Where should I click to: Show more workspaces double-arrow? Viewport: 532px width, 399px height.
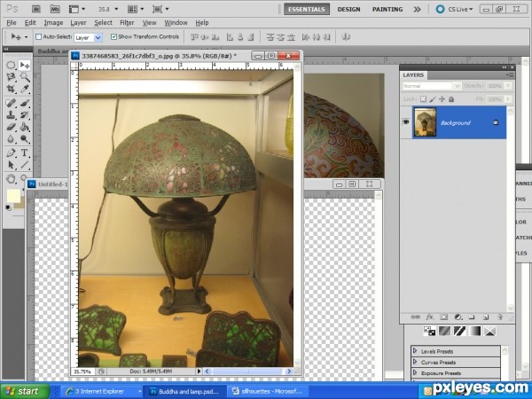point(417,9)
